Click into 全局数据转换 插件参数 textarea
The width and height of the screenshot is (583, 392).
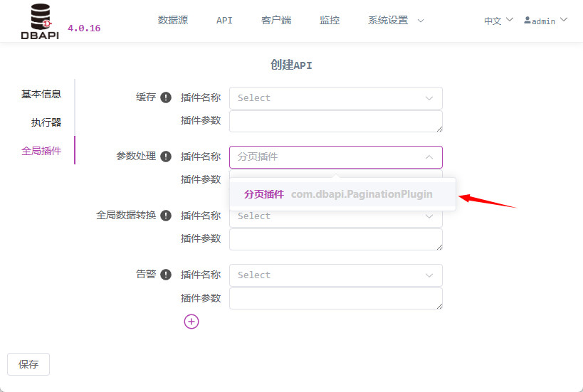(x=336, y=239)
